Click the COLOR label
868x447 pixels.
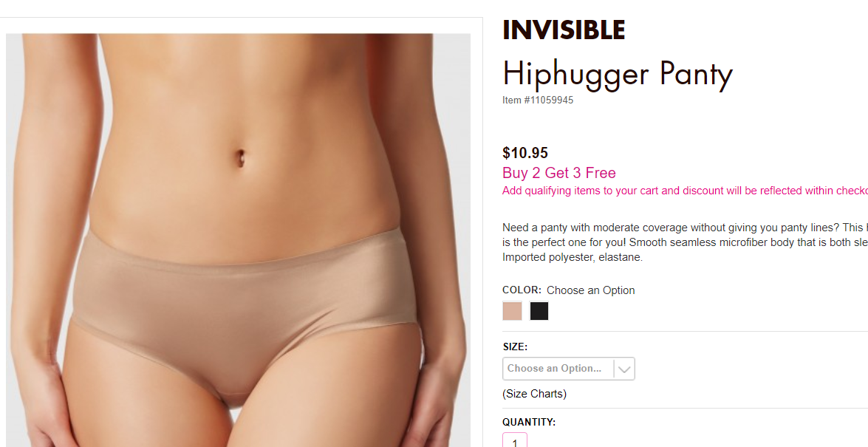pos(522,290)
